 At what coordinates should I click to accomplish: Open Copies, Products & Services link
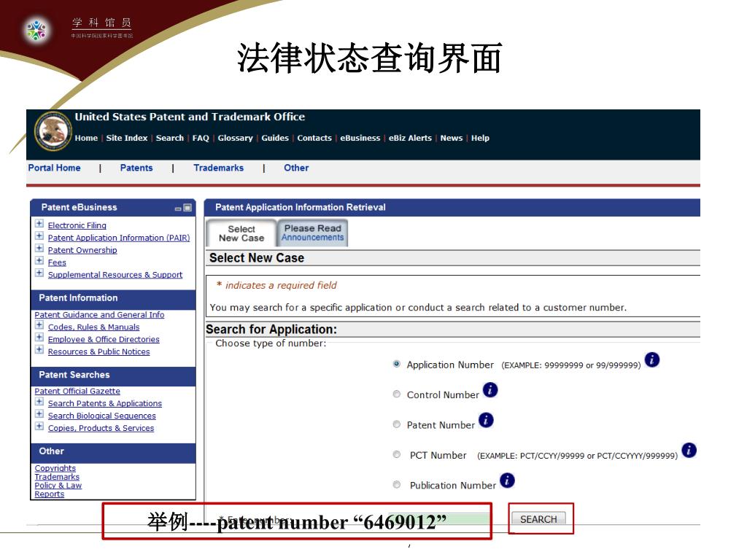point(101,428)
